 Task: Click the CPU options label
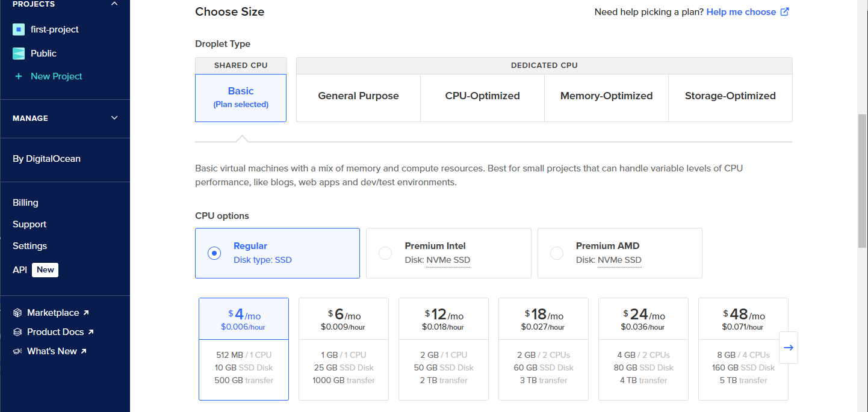click(x=222, y=216)
